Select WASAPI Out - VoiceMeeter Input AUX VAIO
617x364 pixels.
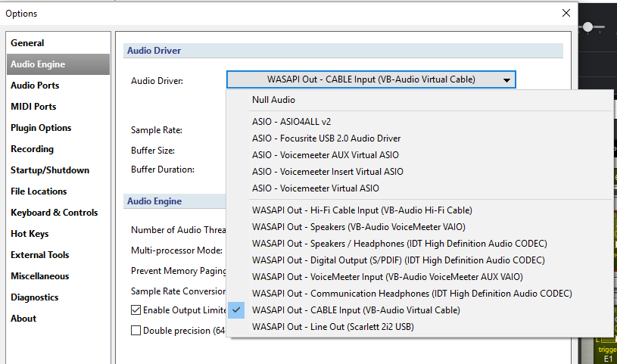[420, 277]
